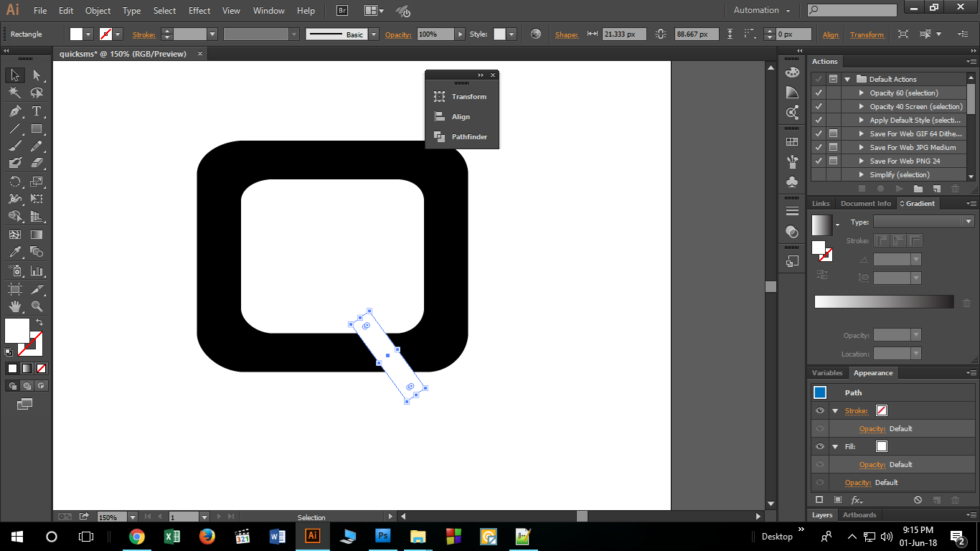Open the Swatches grid panel icon
980x551 pixels.
click(792, 141)
